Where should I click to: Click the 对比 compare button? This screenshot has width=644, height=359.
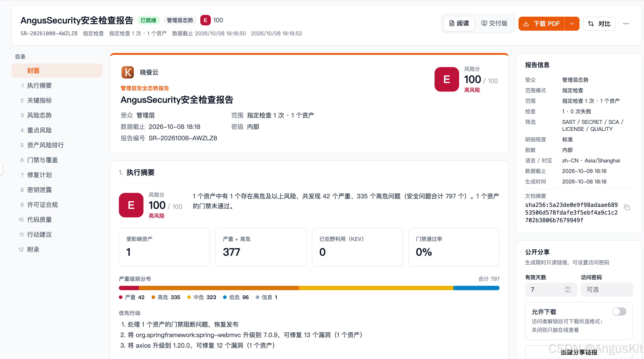tap(599, 24)
